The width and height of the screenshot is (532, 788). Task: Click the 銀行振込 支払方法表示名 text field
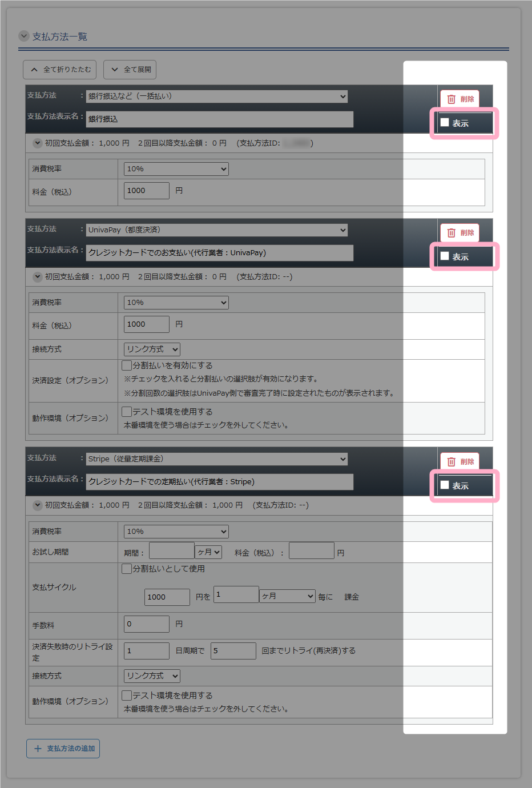point(219,119)
